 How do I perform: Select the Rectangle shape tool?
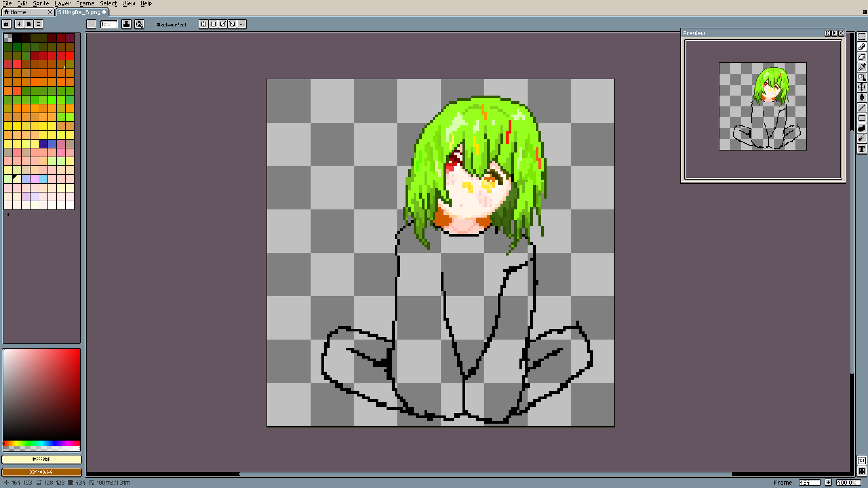(862, 118)
